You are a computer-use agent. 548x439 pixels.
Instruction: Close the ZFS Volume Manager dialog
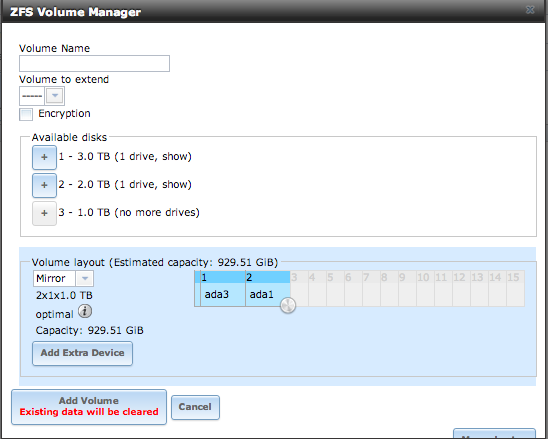click(x=530, y=10)
